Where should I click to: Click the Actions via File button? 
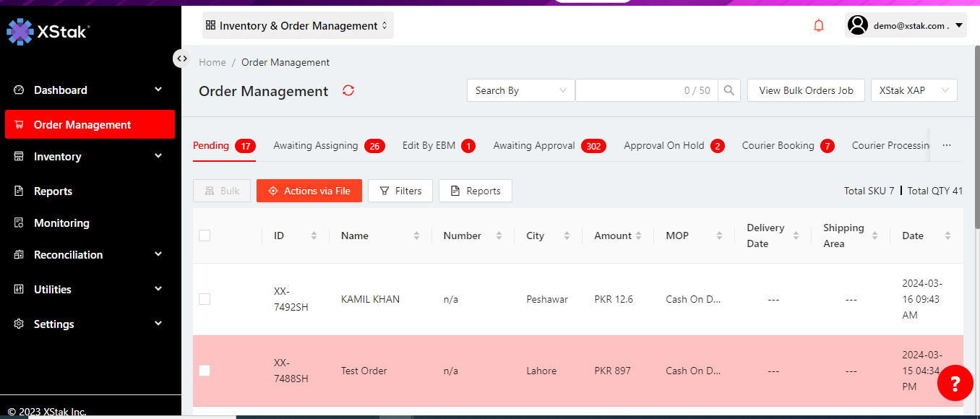[309, 191]
